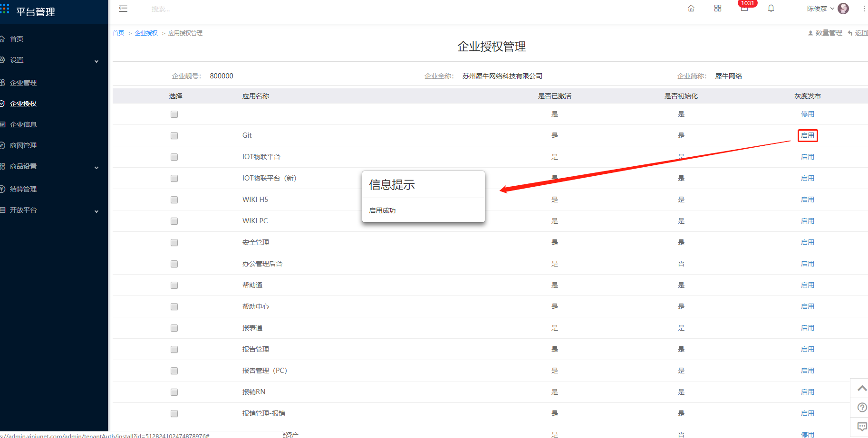Open the home icon in top bar

691,8
